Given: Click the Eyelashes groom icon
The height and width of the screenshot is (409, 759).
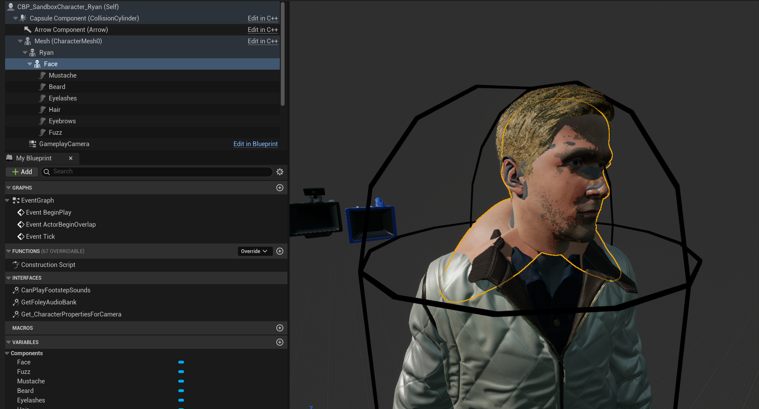Looking at the screenshot, I should (43, 98).
